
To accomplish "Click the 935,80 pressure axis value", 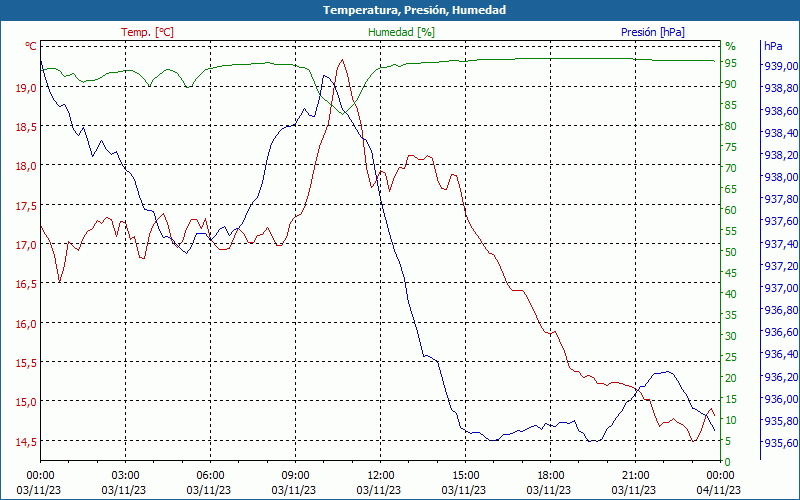I will (x=781, y=421).
